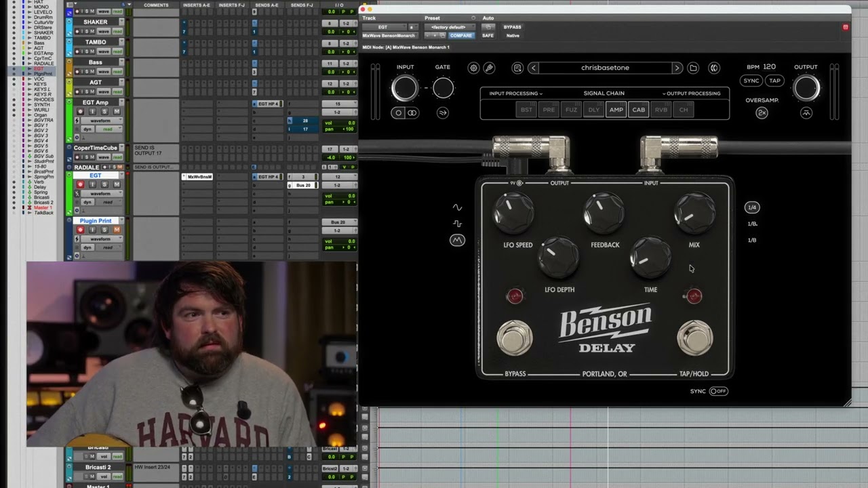The height and width of the screenshot is (488, 868).
Task: Click the plugin Bypass button
Action: (x=512, y=27)
